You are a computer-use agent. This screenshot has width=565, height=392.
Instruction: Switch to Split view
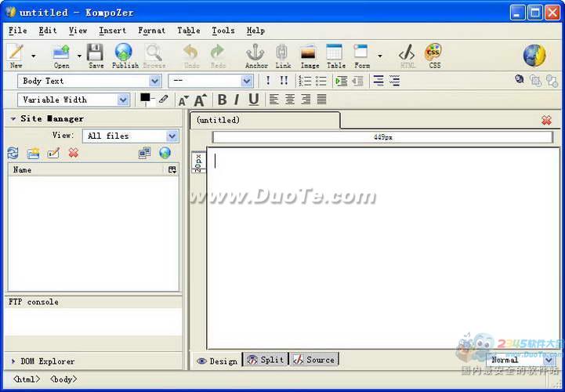point(266,360)
